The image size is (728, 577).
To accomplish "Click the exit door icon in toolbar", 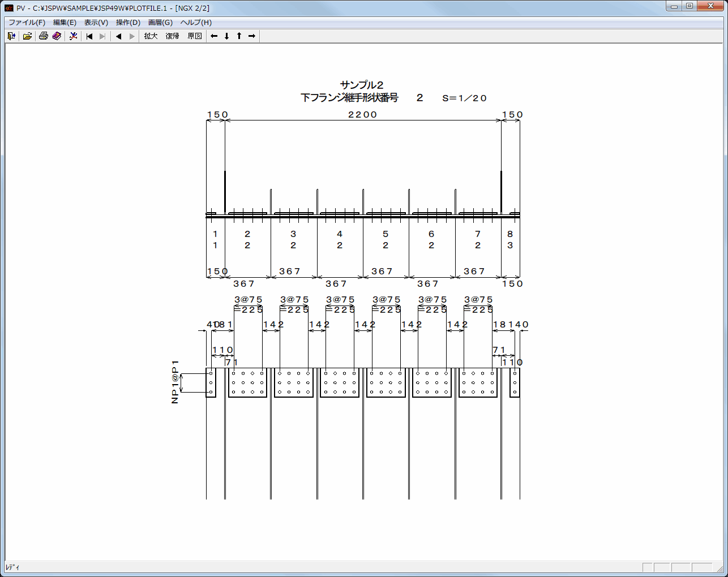I will tap(11, 36).
